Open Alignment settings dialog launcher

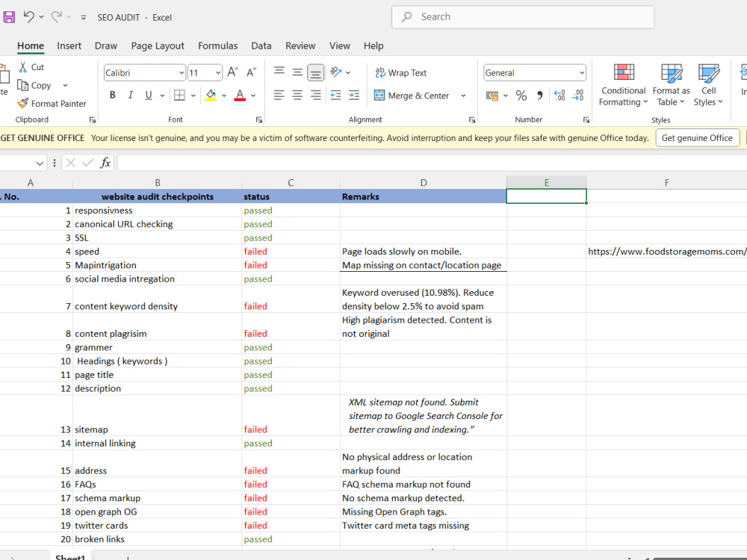coord(472,120)
